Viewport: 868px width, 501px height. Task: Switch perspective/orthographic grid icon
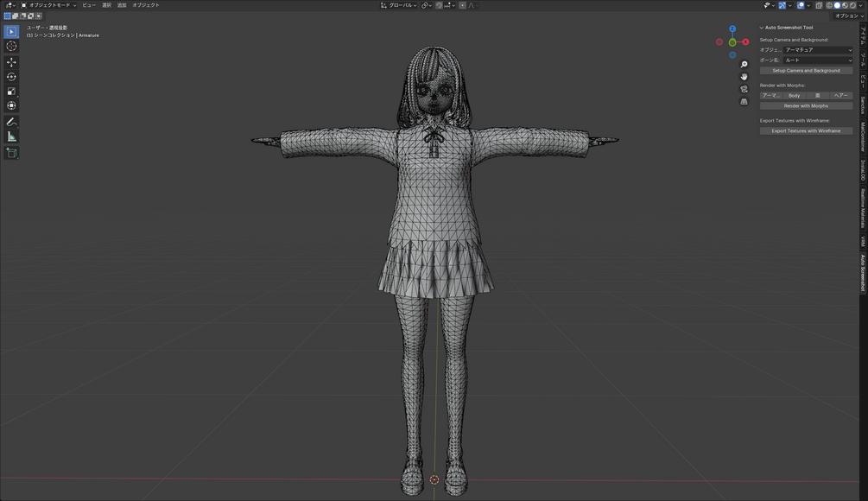(744, 101)
